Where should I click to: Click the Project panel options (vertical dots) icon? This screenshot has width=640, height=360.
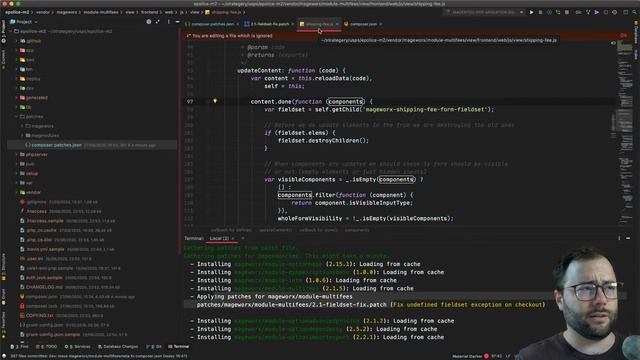point(168,22)
